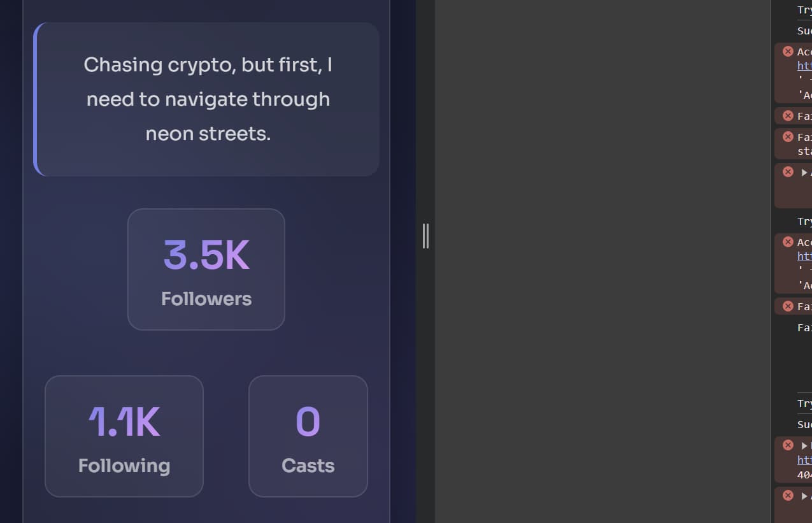Click error icon beside the two-line 'Fai sta' message

pos(788,137)
